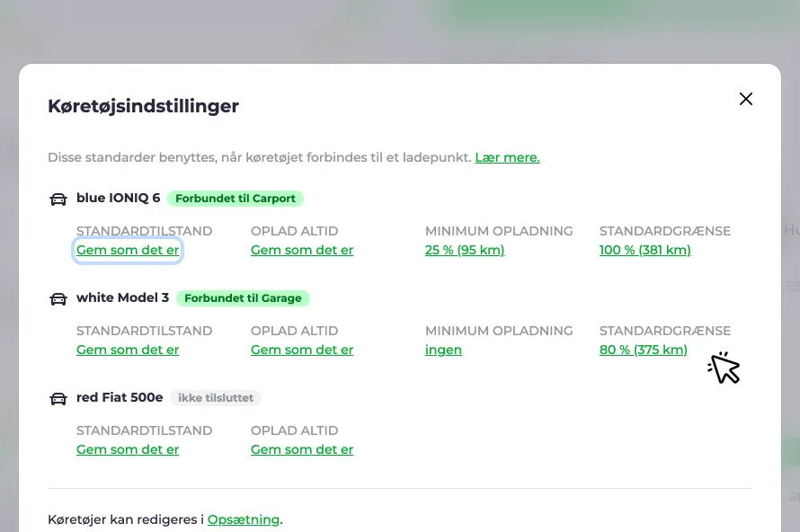Click the car icon beside red Fiat 500e

[x=58, y=398]
